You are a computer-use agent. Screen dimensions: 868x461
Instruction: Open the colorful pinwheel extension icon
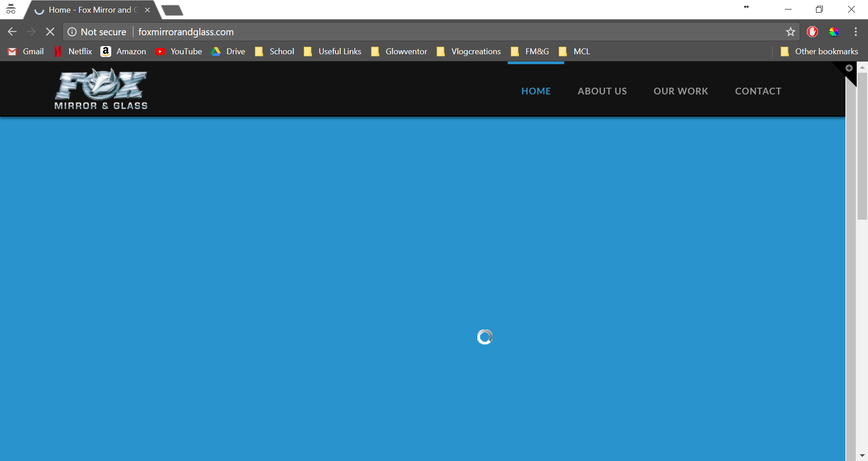(x=834, y=32)
